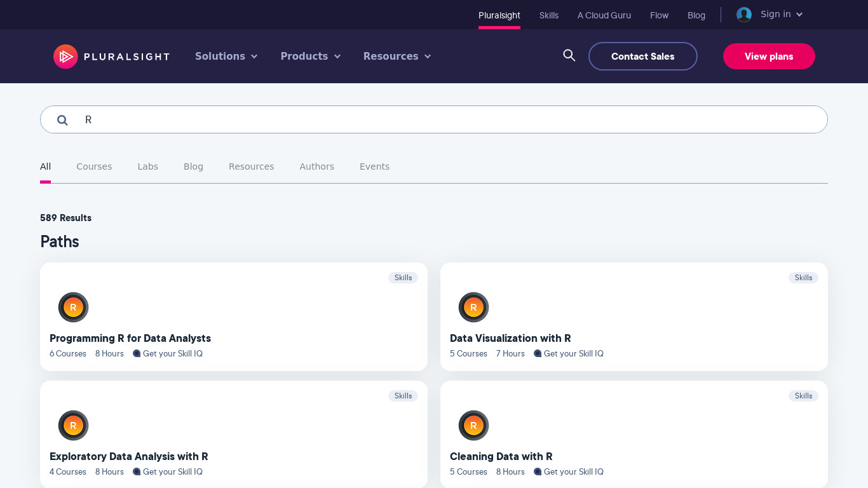
Task: Click Skills tag on Programming R card
Action: click(x=403, y=278)
